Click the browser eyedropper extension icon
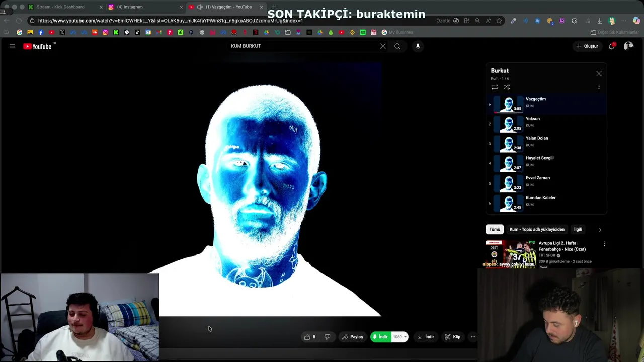This screenshot has height=362, width=644. coord(513,21)
